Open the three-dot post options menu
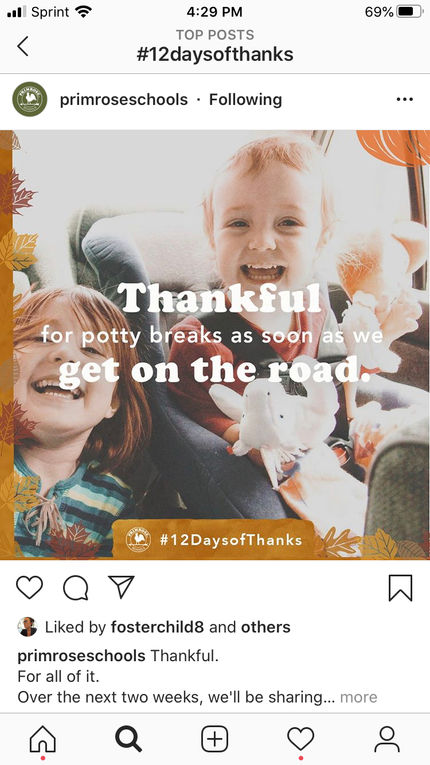Image resolution: width=430 pixels, height=765 pixels. [x=405, y=100]
